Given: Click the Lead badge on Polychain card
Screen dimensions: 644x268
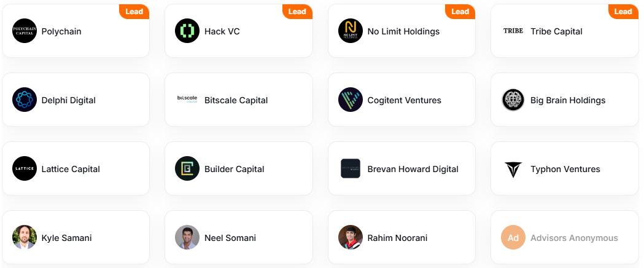Looking at the screenshot, I should click(x=134, y=12).
